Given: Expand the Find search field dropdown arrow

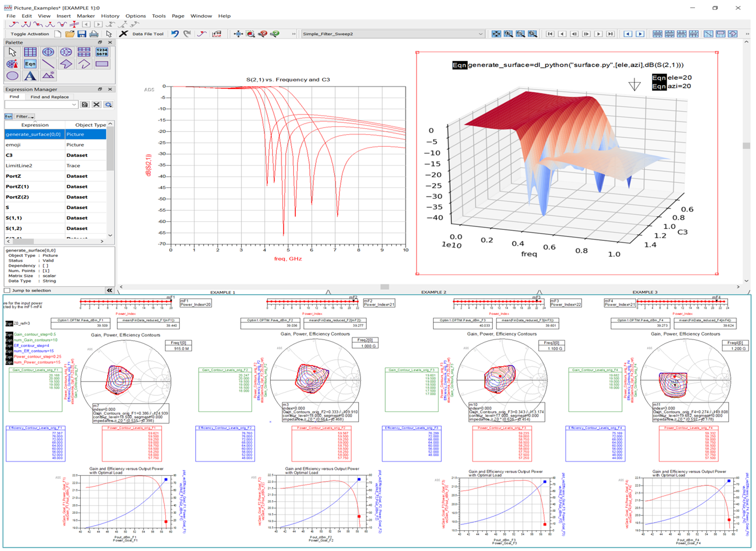Looking at the screenshot, I should (74, 105).
